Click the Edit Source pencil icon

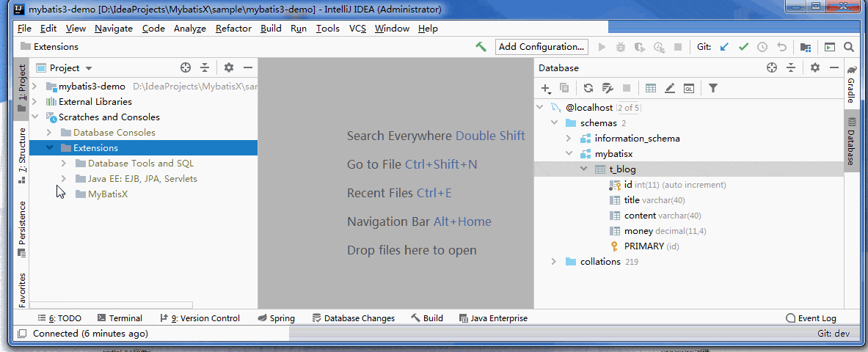pyautogui.click(x=670, y=88)
